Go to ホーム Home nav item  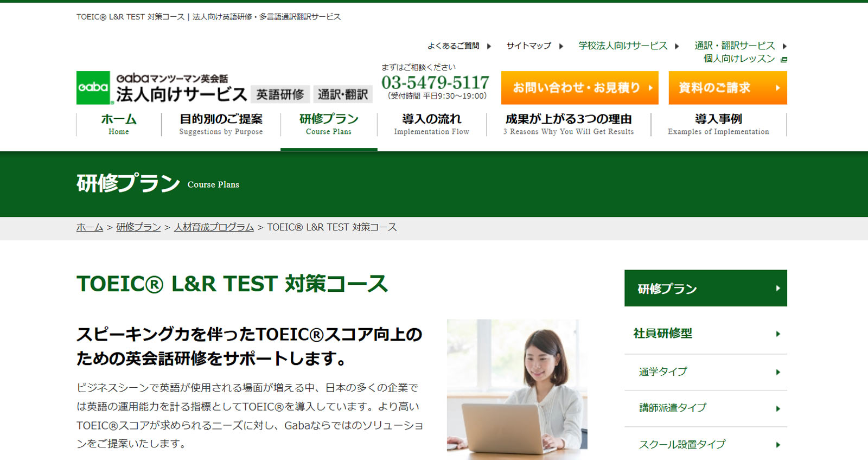119,124
